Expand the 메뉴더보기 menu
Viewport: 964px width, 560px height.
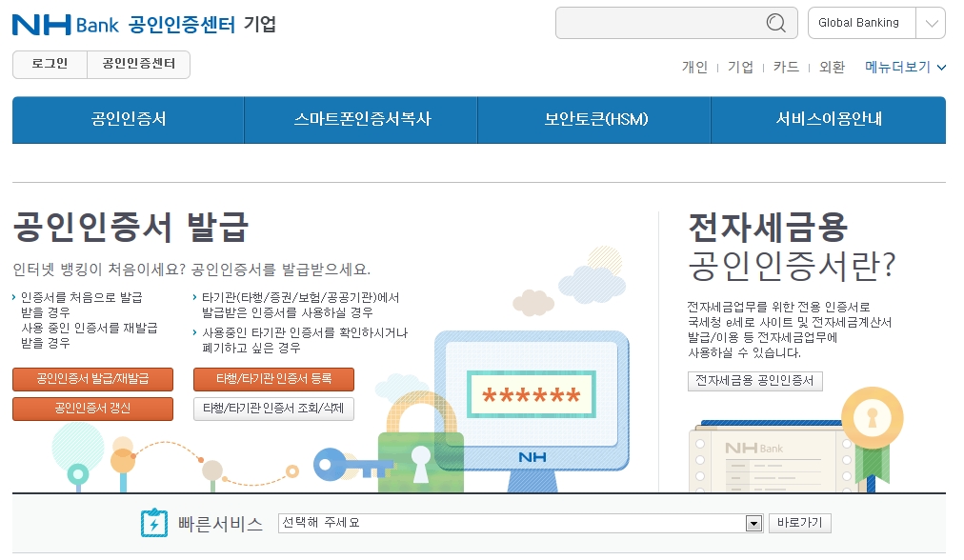pyautogui.click(x=905, y=67)
